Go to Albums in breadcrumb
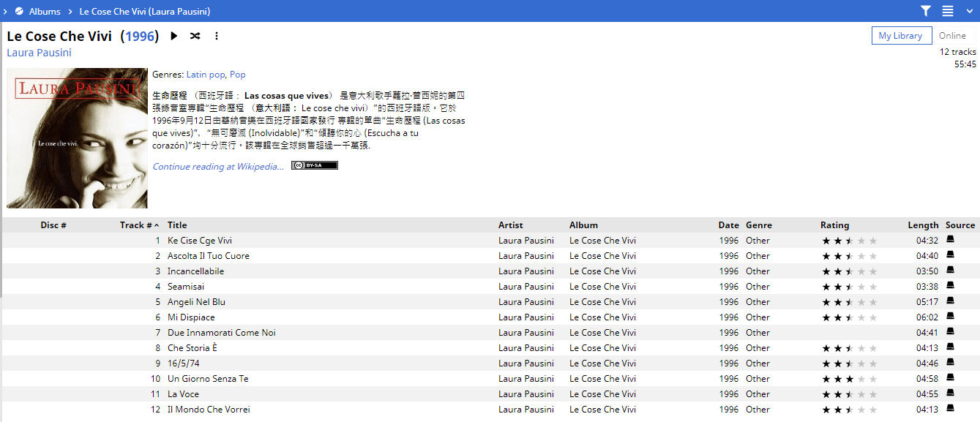This screenshot has height=422, width=980. point(45,11)
